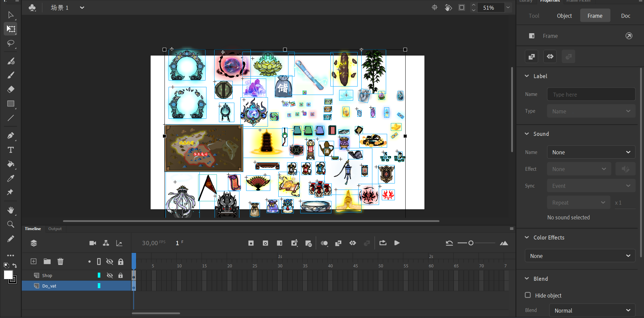
Task: Click the Zoom magnifier tool
Action: point(11,224)
